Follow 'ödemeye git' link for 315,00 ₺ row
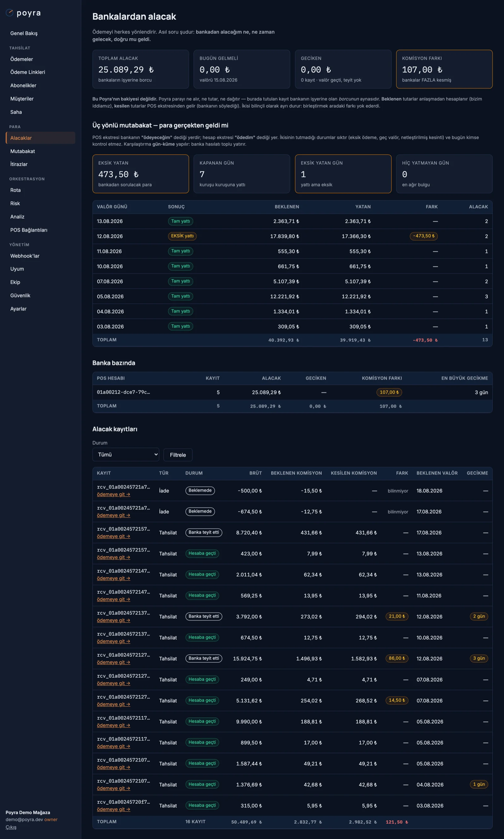This screenshot has height=839, width=504. (113, 809)
